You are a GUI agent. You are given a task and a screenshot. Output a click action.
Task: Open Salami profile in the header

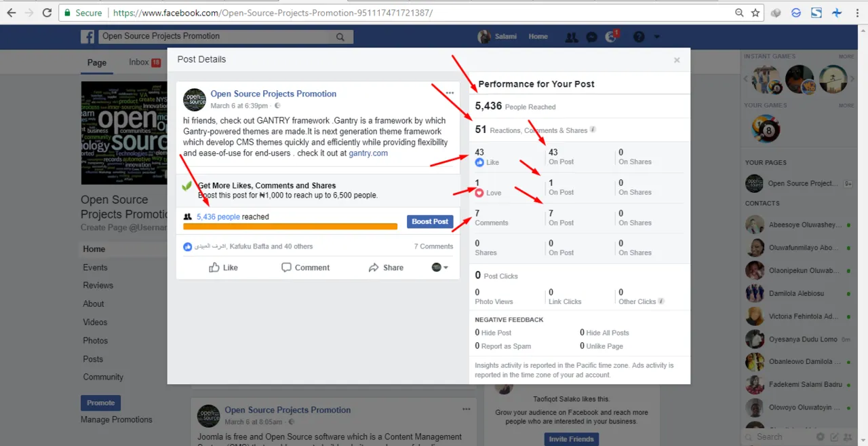coord(498,37)
